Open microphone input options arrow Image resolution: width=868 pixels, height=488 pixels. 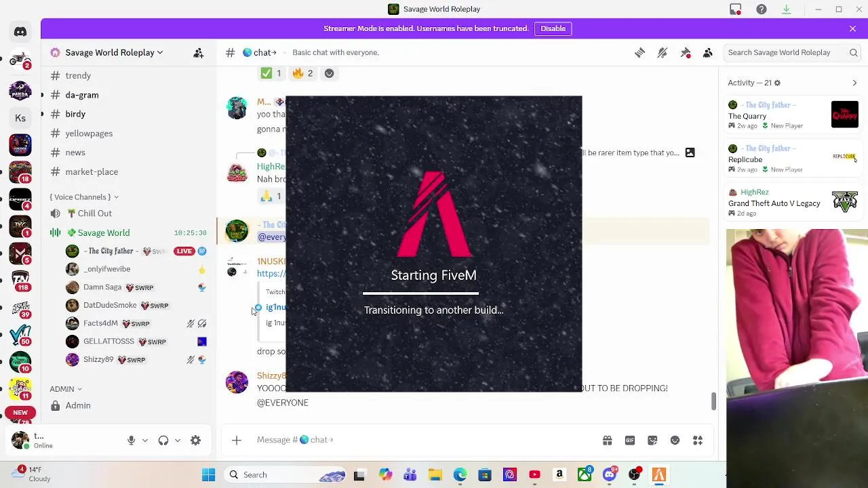145,441
